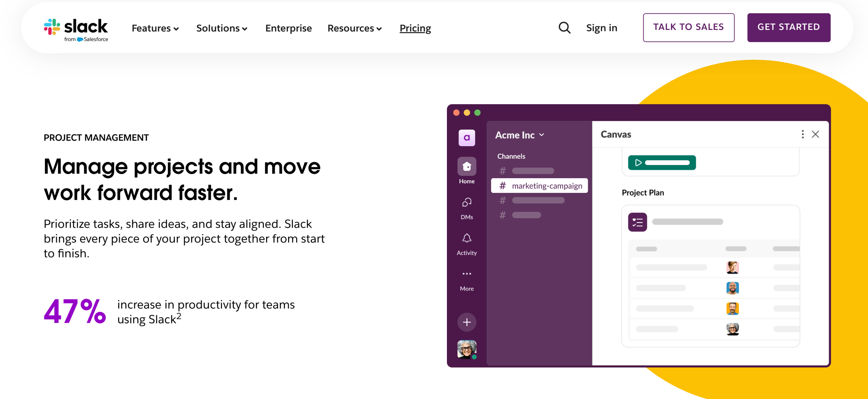This screenshot has width=868, height=399.
Task: Click the Channels section label
Action: tap(511, 156)
